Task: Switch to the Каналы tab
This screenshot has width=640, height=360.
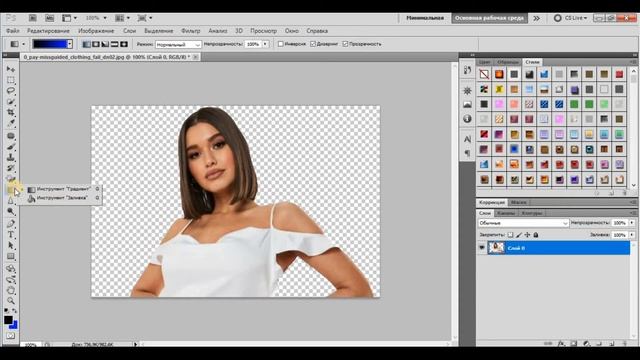Action: [506, 213]
